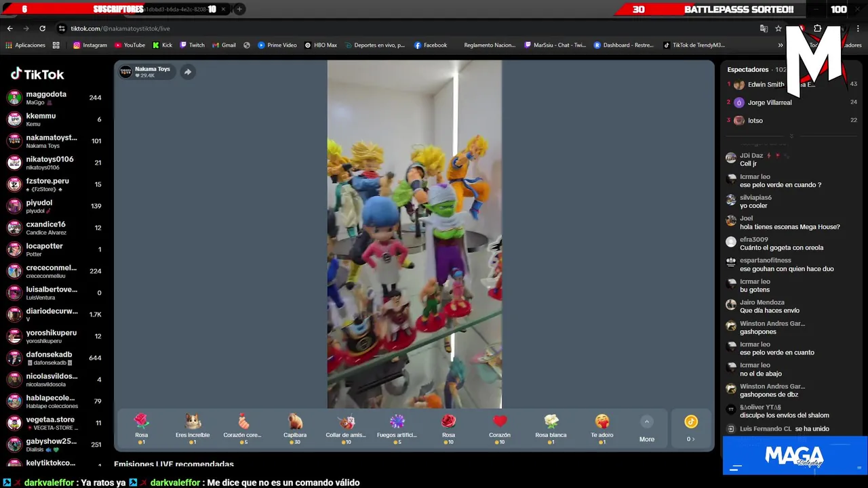Click the live video of figures
The width and height of the screenshot is (868, 488).
[414, 234]
